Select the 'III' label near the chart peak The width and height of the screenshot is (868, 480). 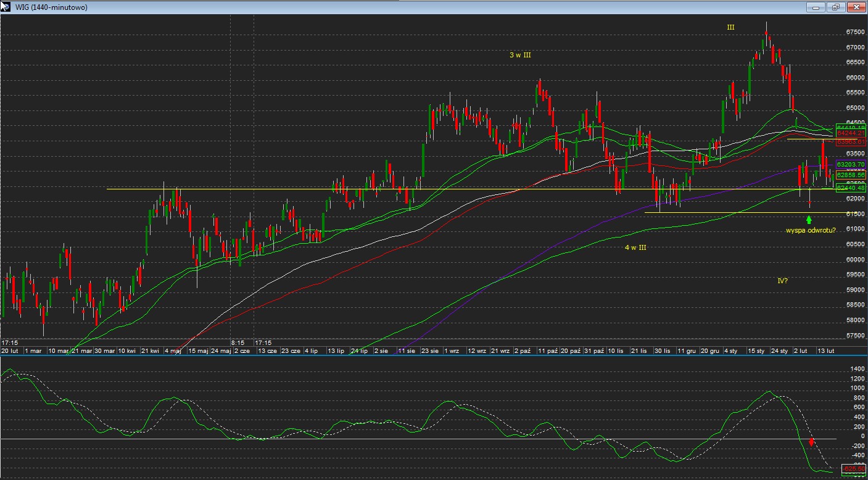click(x=730, y=27)
